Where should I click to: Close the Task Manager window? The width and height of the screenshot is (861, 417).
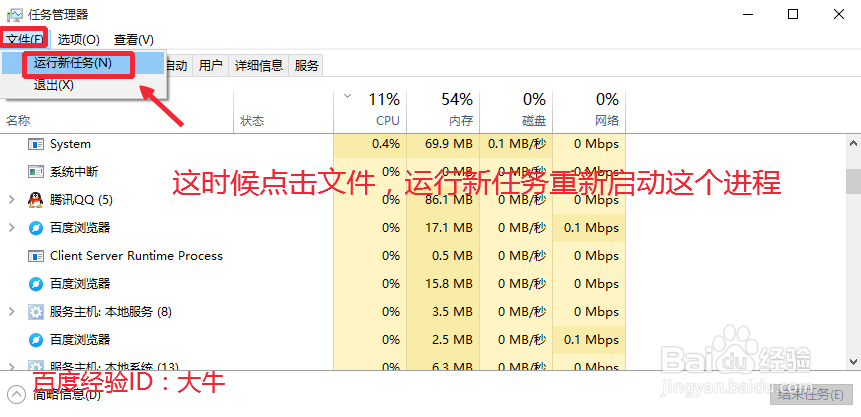(838, 15)
